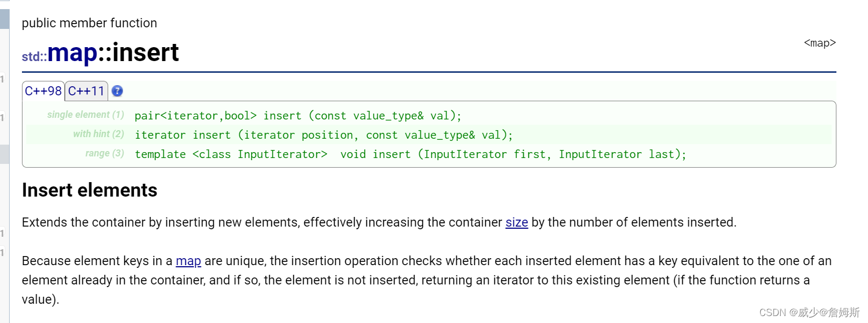Select the single element (1) label
Screen dimensions: 868x323
click(86, 115)
